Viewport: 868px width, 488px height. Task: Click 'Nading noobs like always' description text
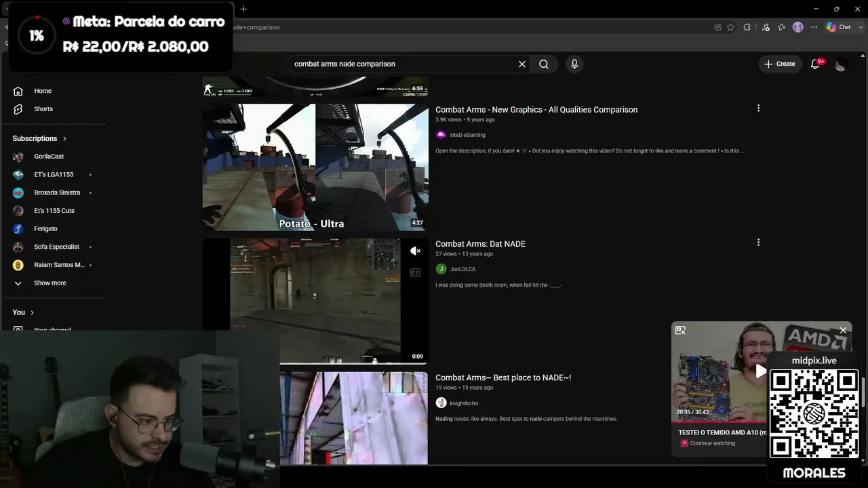coord(526,419)
